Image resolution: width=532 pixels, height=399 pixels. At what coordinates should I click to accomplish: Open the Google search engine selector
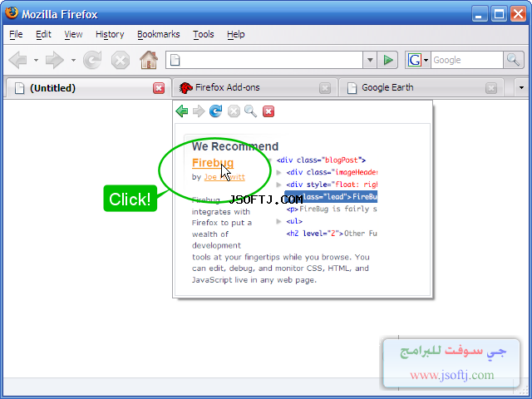pos(417,60)
